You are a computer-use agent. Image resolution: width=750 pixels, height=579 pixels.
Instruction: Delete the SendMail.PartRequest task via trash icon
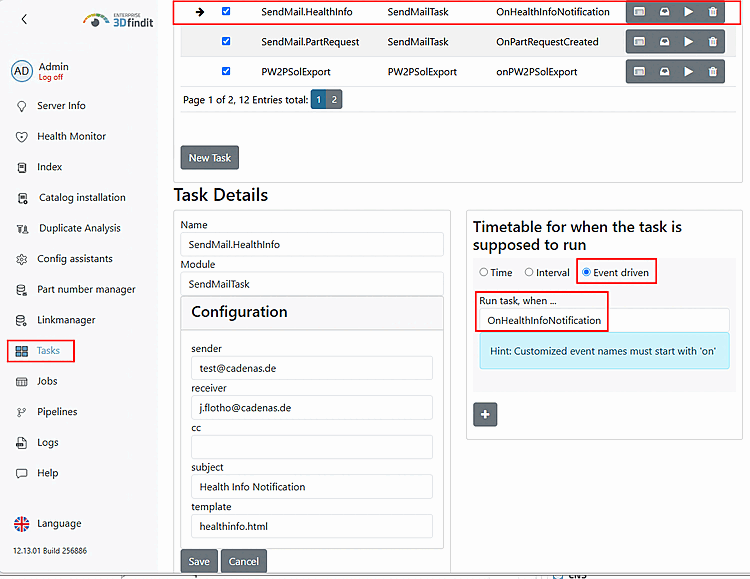(713, 42)
